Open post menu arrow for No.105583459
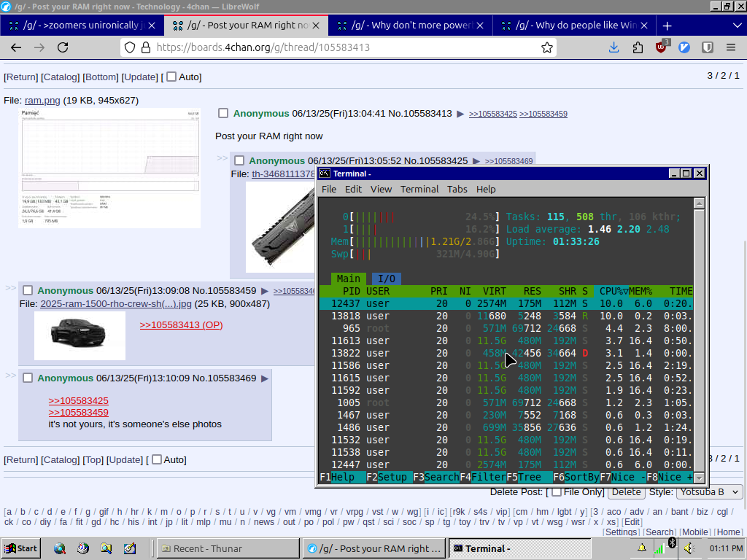 click(265, 291)
